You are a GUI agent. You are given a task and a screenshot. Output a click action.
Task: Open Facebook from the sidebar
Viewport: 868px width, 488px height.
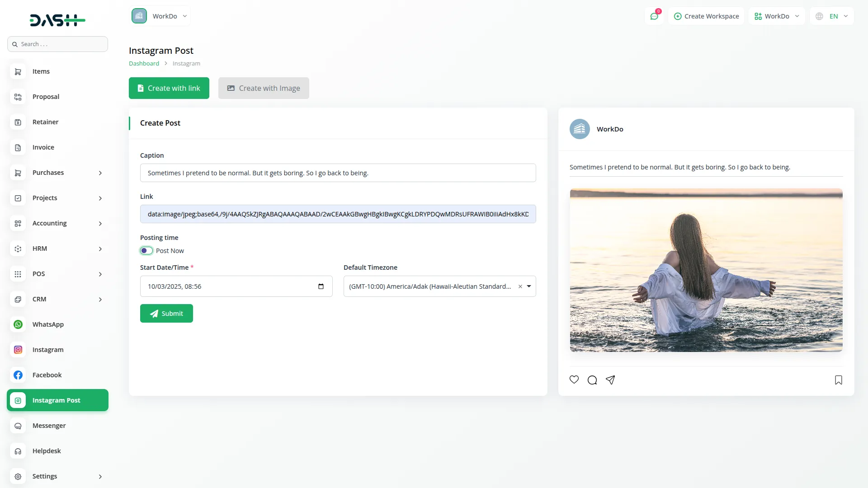click(x=47, y=375)
